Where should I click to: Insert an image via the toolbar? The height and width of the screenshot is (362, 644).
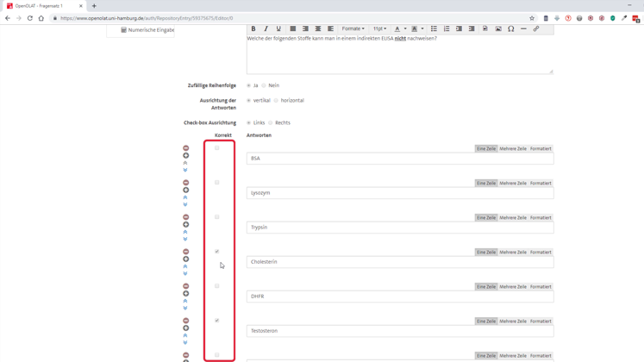(498, 28)
